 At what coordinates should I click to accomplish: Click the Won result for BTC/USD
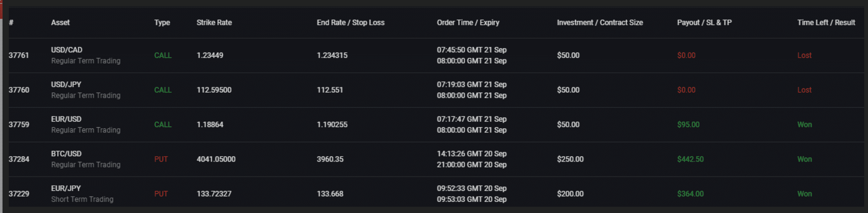coord(804,159)
